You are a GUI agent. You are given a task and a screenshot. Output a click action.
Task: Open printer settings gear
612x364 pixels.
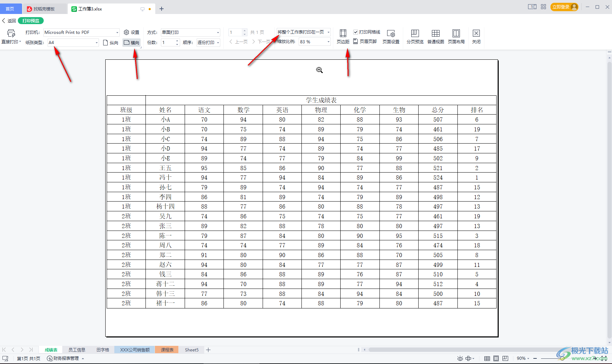tap(131, 32)
